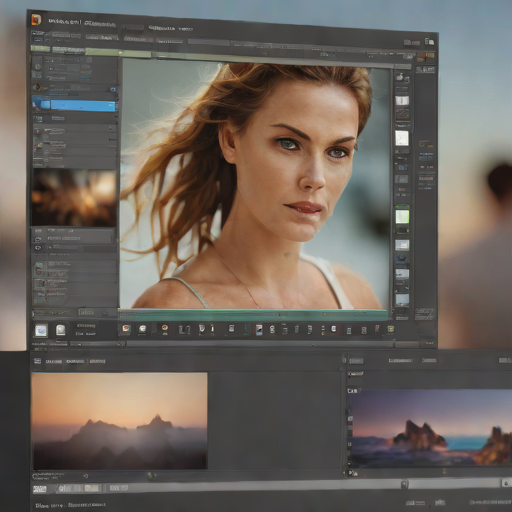Viewport: 512px width, 512px height.
Task: Click the light blue square icon at bottom-left
Action: 41,331
